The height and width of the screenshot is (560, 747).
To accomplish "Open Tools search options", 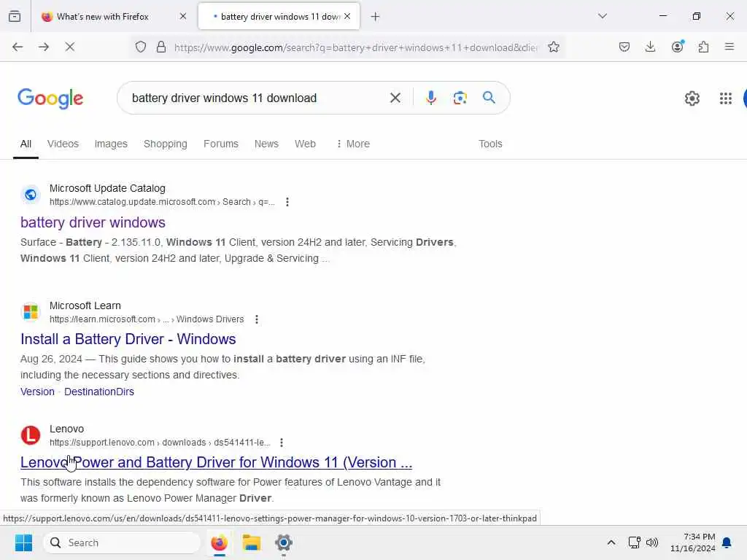I will (490, 144).
